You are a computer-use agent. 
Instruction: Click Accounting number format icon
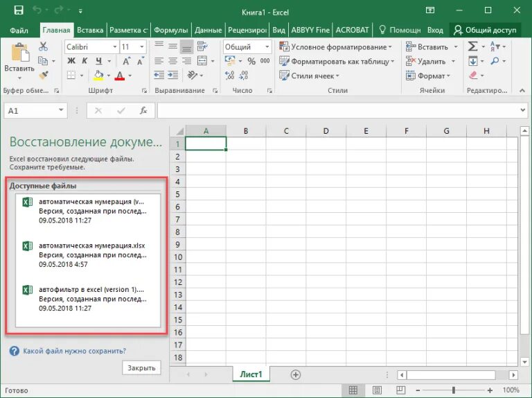(x=230, y=61)
